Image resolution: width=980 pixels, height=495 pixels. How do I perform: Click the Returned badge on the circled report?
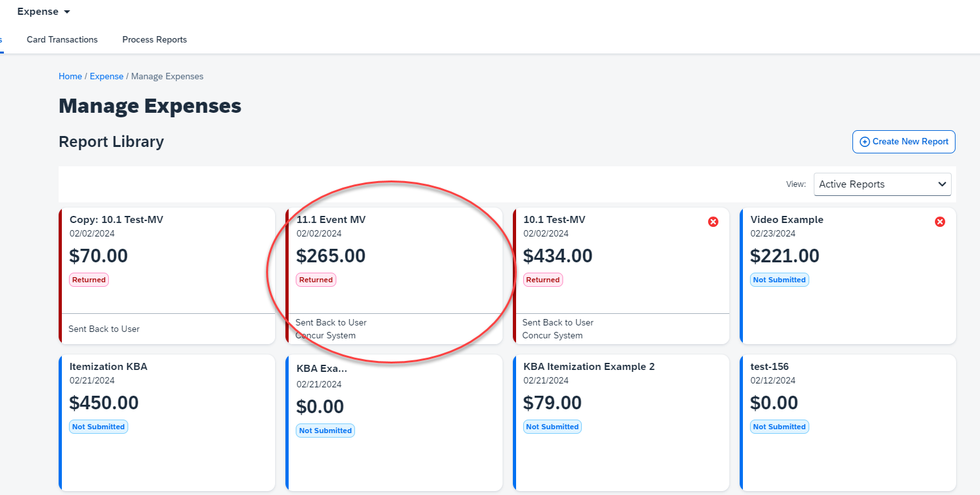(316, 280)
